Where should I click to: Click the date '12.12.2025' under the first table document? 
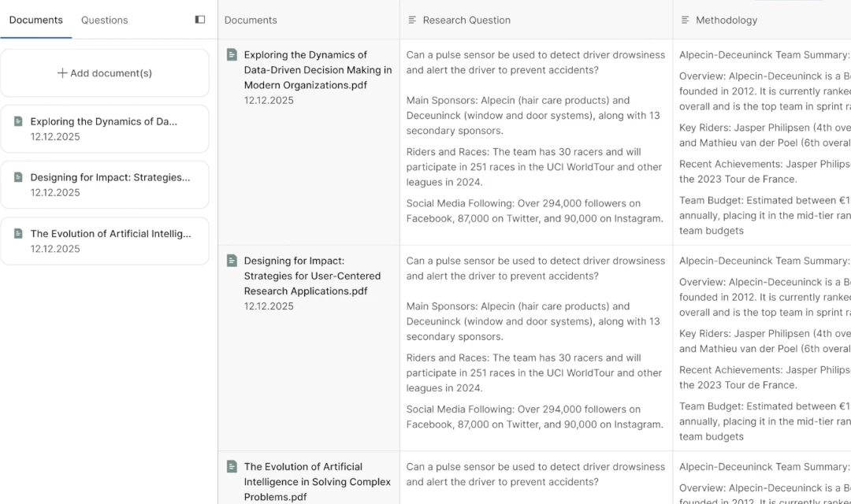click(x=266, y=100)
